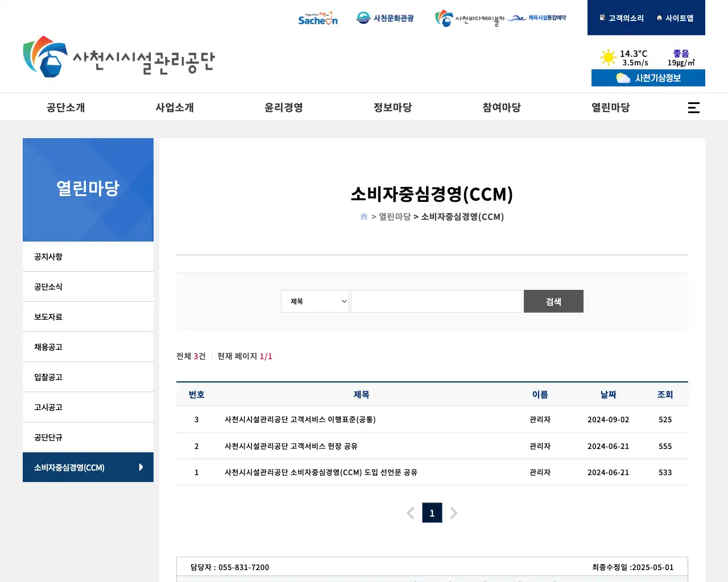This screenshot has width=728, height=582.
Task: Select 보도자료 in sidebar
Action: click(88, 317)
